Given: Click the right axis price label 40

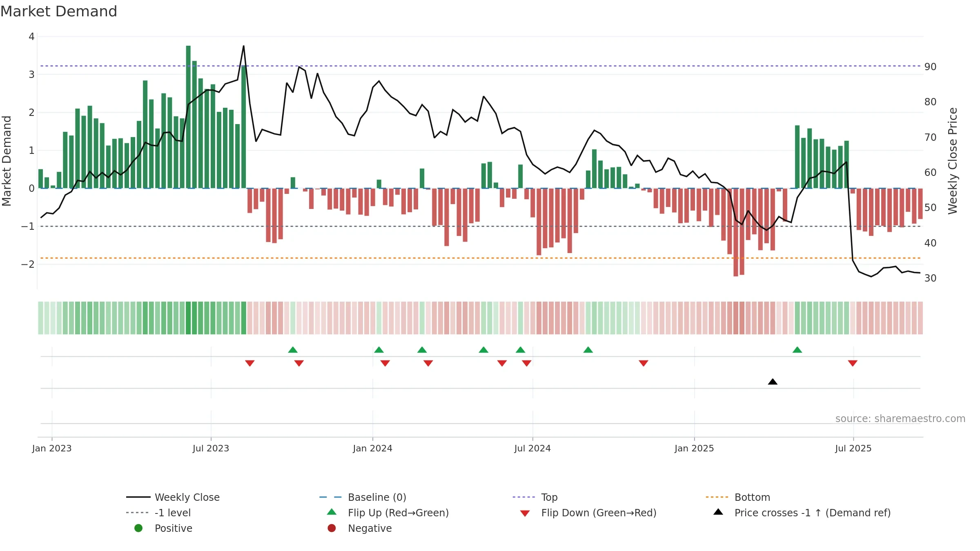Looking at the screenshot, I should 931,243.
